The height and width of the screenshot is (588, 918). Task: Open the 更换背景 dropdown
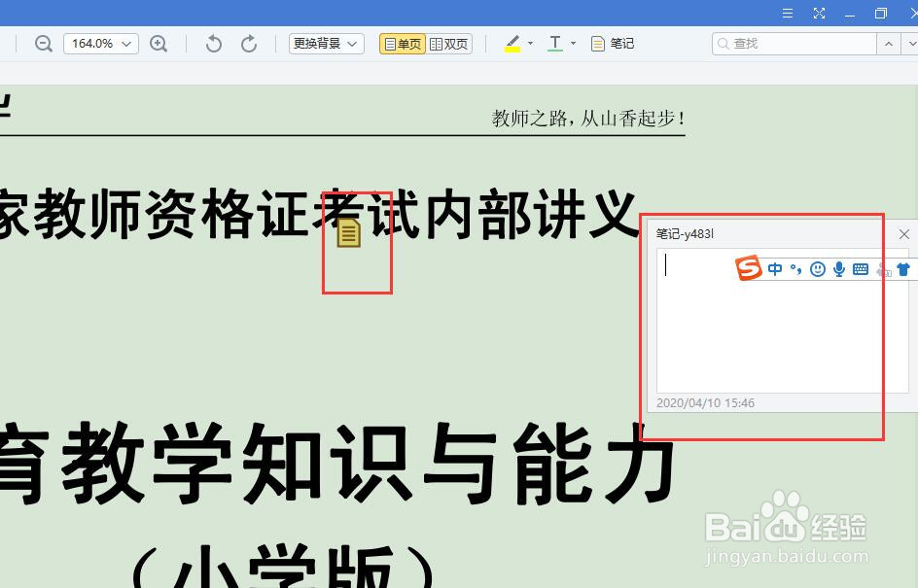(x=326, y=44)
